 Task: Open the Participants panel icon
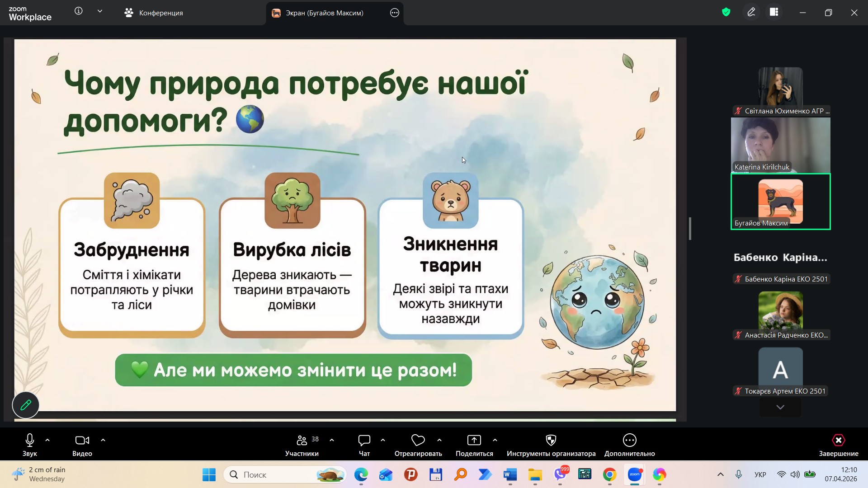coord(302,440)
